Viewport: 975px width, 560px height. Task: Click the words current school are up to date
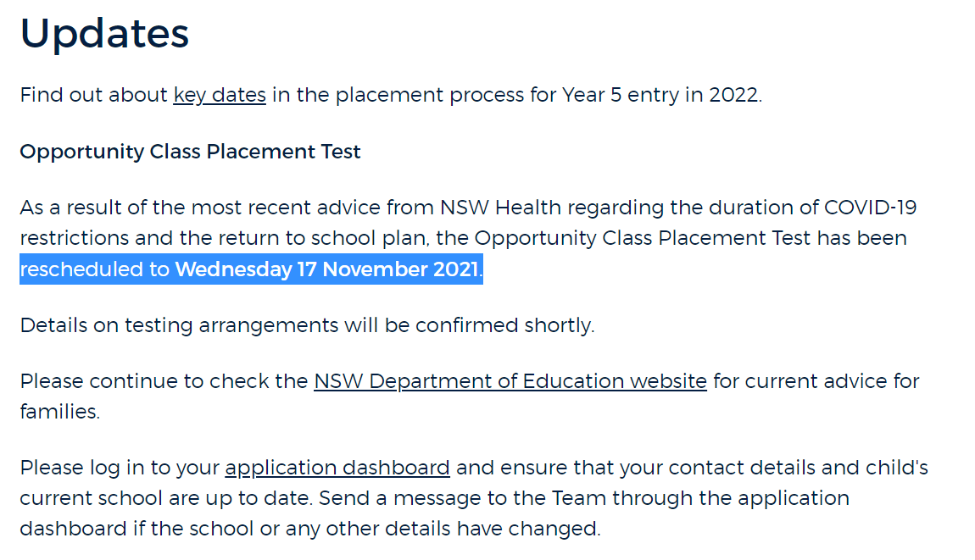coord(167,498)
